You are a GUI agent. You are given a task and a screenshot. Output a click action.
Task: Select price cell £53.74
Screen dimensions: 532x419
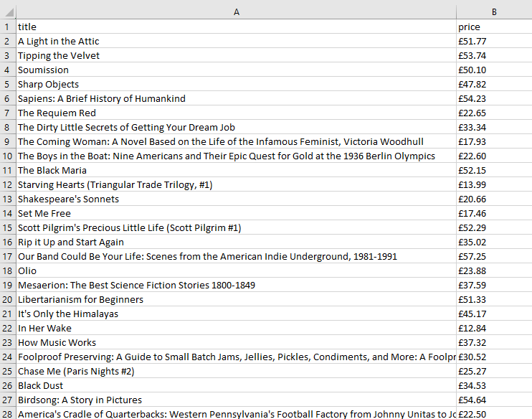[494, 55]
